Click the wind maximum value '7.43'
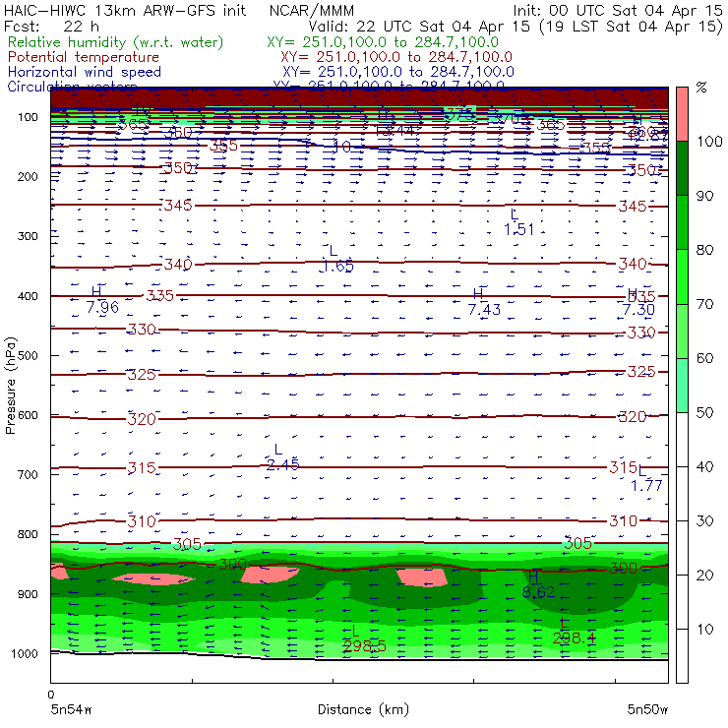Screen dimensions: 728x728 click(484, 309)
